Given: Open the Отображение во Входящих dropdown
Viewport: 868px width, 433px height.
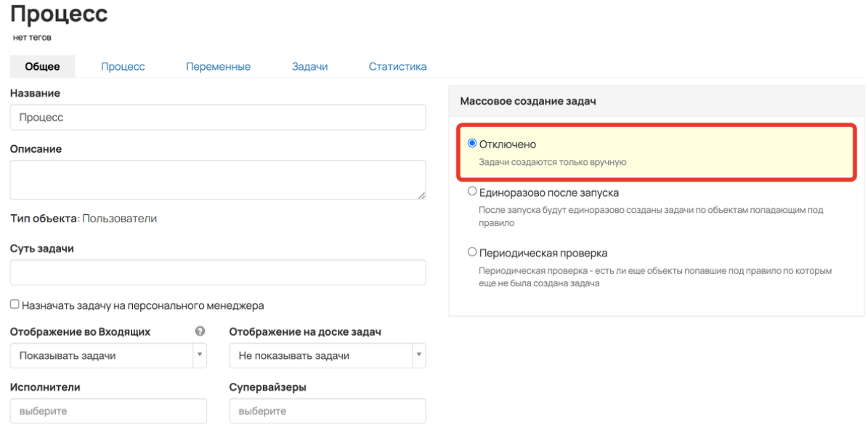Looking at the screenshot, I should [108, 355].
